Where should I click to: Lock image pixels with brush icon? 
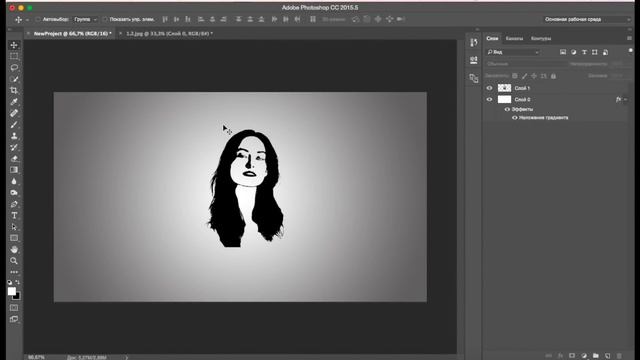pyautogui.click(x=524, y=76)
